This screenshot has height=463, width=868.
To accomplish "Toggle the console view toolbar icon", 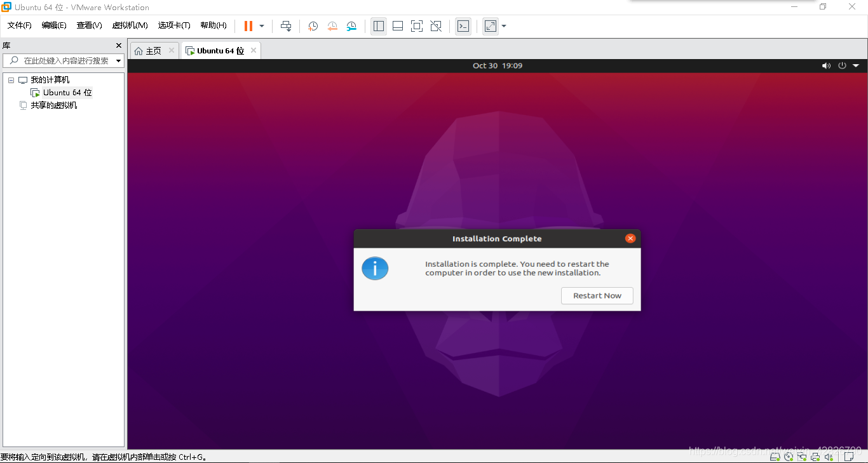I will [463, 26].
